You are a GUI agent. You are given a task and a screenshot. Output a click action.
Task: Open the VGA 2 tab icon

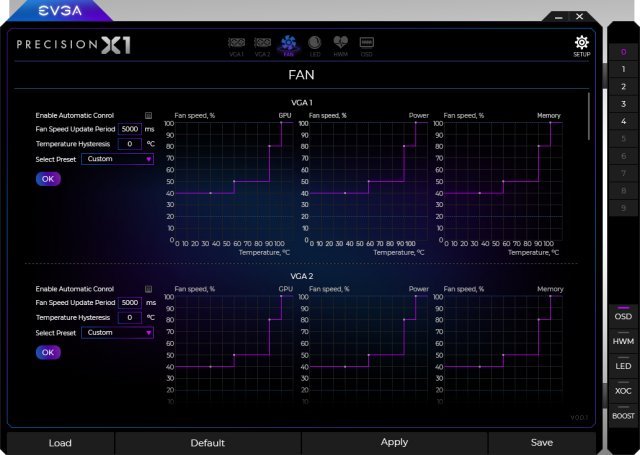[262, 47]
